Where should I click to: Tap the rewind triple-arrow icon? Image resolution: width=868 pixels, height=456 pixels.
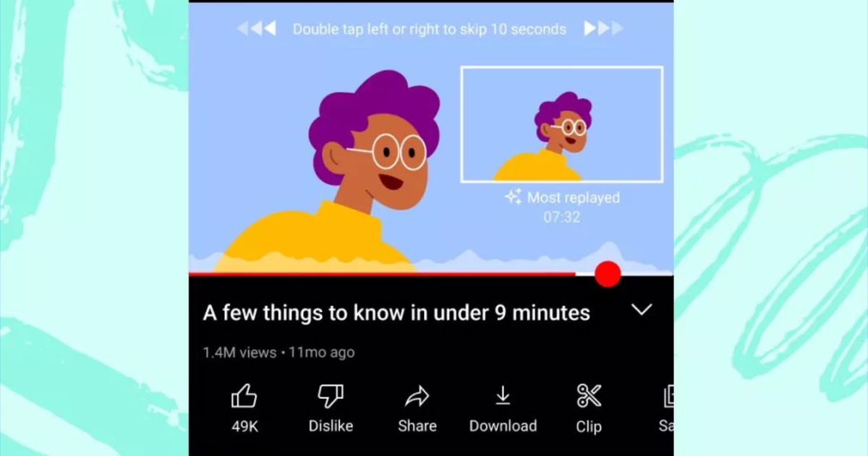coord(257,29)
